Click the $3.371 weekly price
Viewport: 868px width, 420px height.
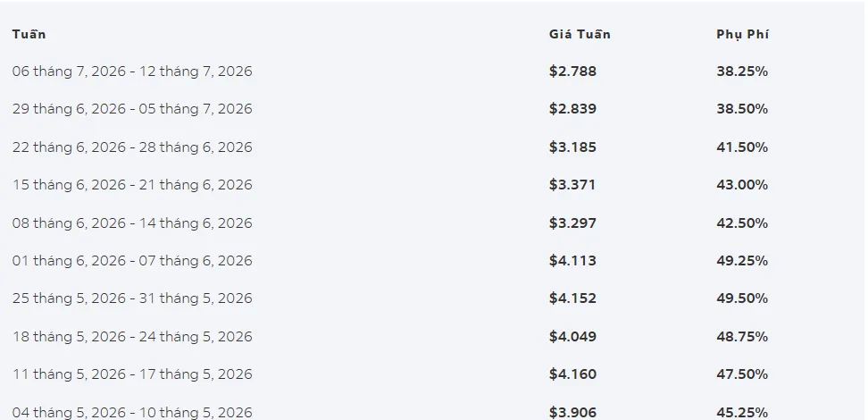572,184
